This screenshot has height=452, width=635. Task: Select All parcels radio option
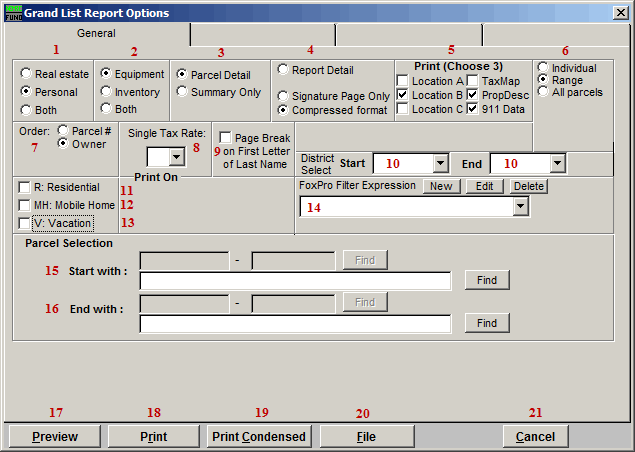[543, 92]
